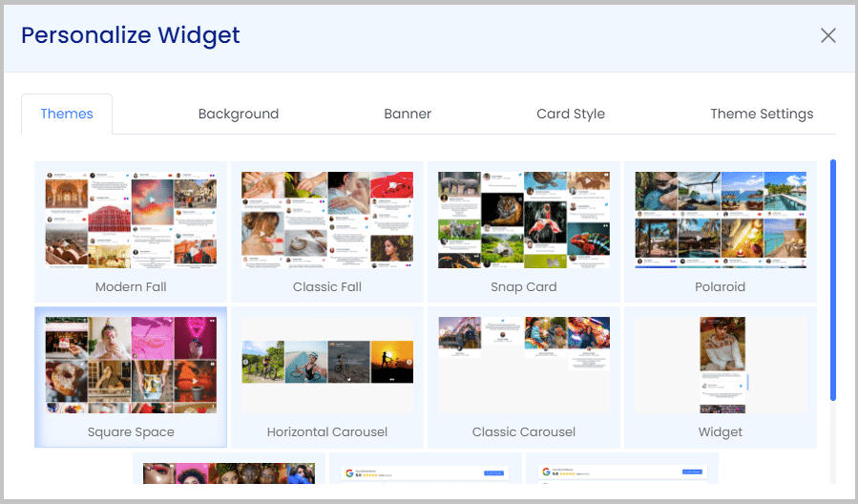The image size is (858, 504).
Task: Pick the Snap Card theme preview
Action: pyautogui.click(x=524, y=220)
